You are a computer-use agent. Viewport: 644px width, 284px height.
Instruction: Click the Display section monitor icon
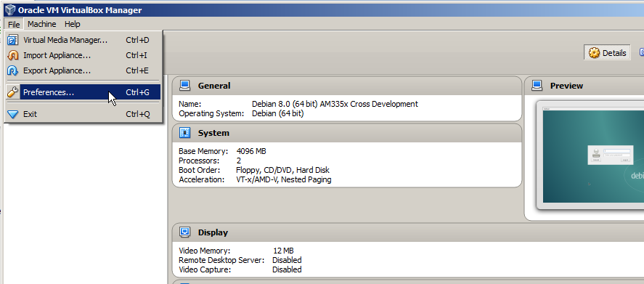[185, 232]
